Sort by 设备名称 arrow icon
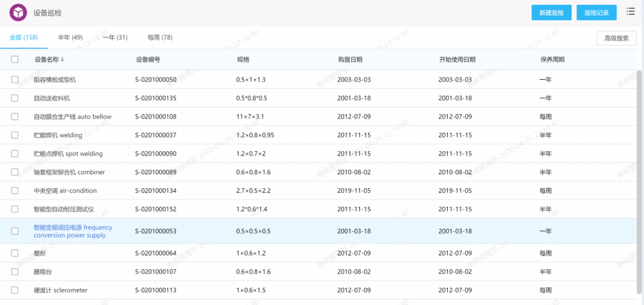 coord(63,60)
